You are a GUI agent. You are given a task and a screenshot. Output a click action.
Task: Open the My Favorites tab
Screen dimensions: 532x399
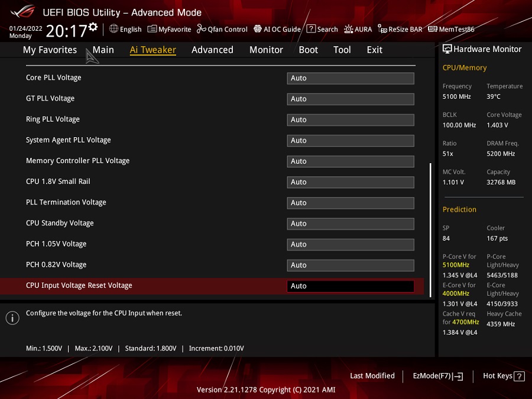[50, 50]
